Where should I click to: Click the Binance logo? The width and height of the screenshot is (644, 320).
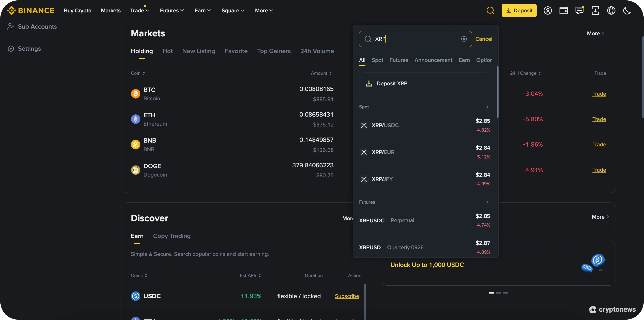30,10
